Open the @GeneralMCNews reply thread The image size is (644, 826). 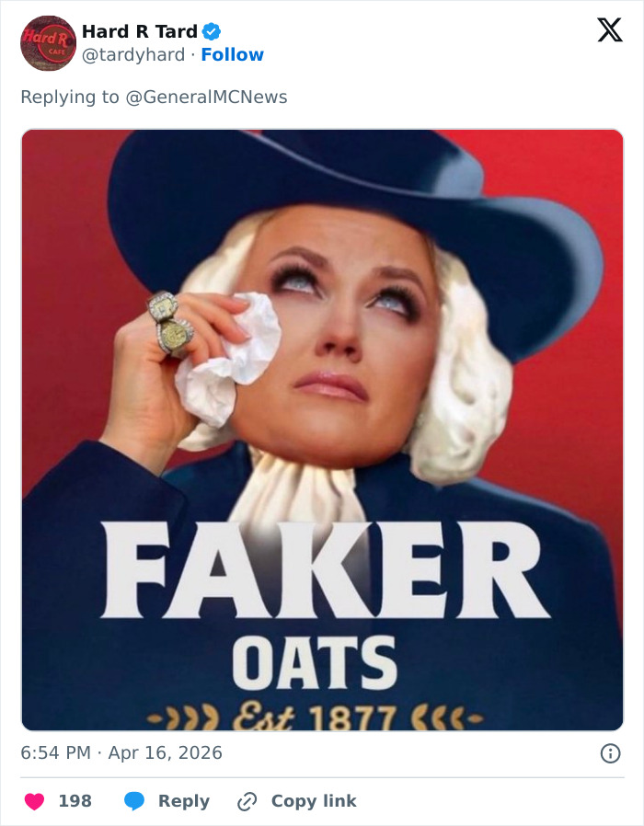coord(207,96)
